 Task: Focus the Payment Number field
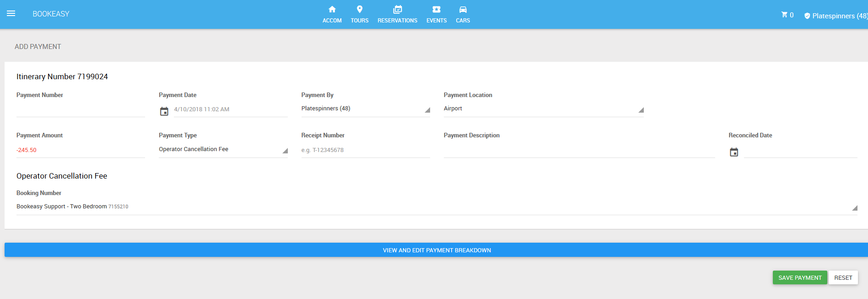pyautogui.click(x=81, y=109)
